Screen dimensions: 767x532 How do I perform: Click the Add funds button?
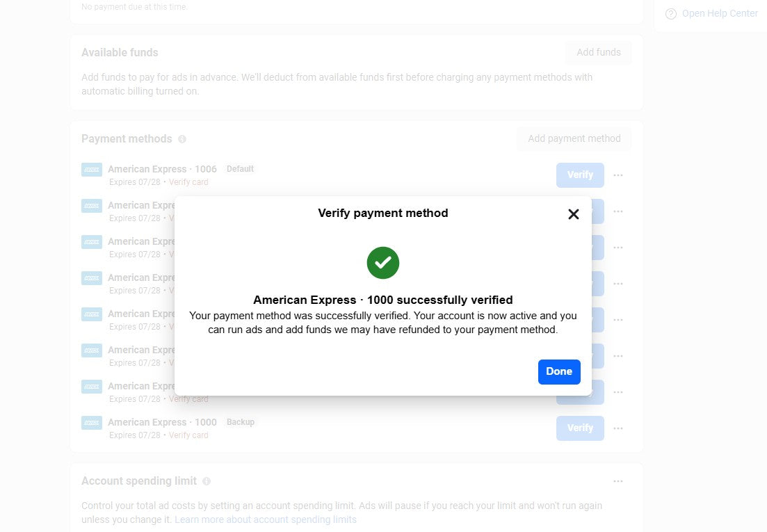(x=598, y=52)
